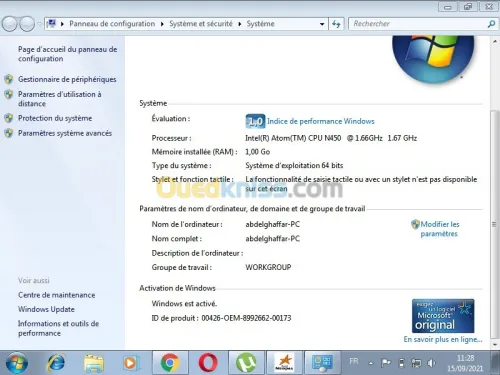Click Modifier les paramètres link

pos(440,229)
